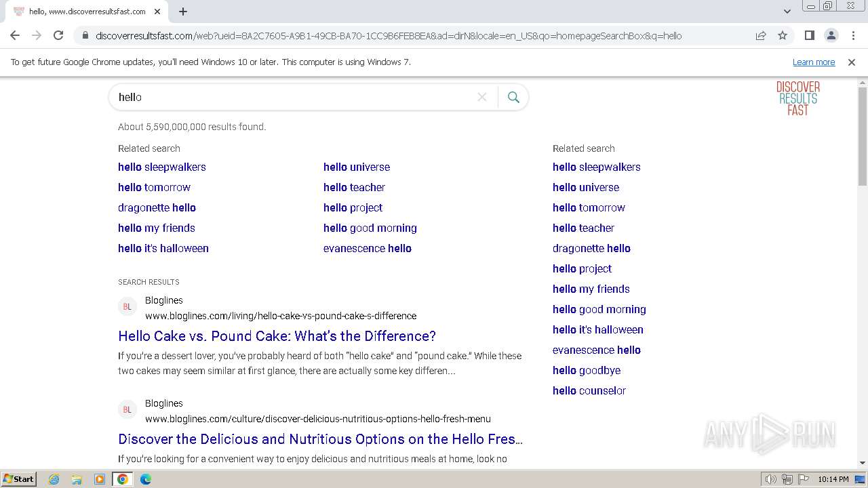The image size is (868, 488).
Task: Clear the search box text
Action: click(482, 97)
